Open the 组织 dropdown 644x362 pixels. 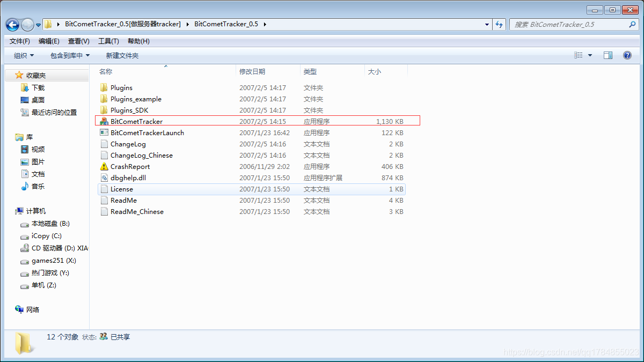(24, 55)
